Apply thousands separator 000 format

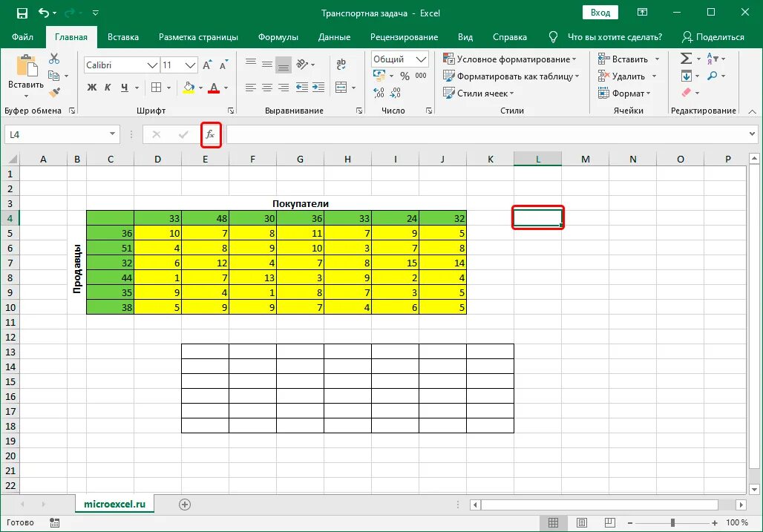(421, 76)
